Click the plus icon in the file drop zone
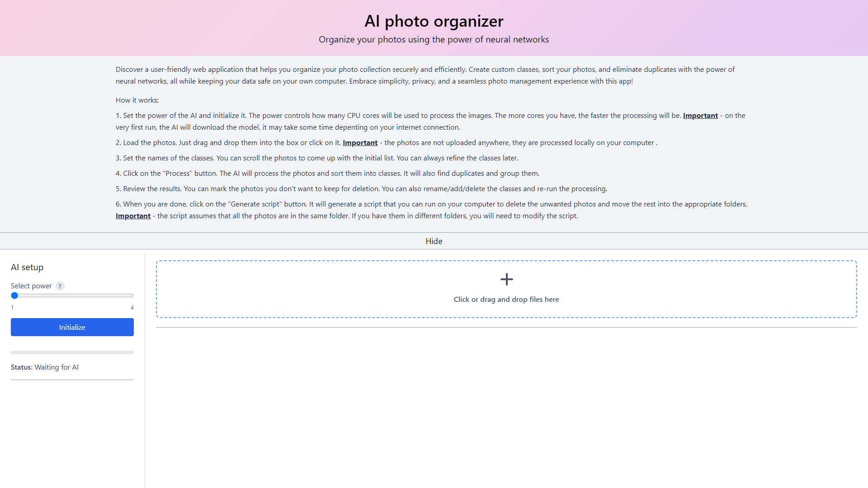Image resolution: width=868 pixels, height=488 pixels. click(x=506, y=279)
